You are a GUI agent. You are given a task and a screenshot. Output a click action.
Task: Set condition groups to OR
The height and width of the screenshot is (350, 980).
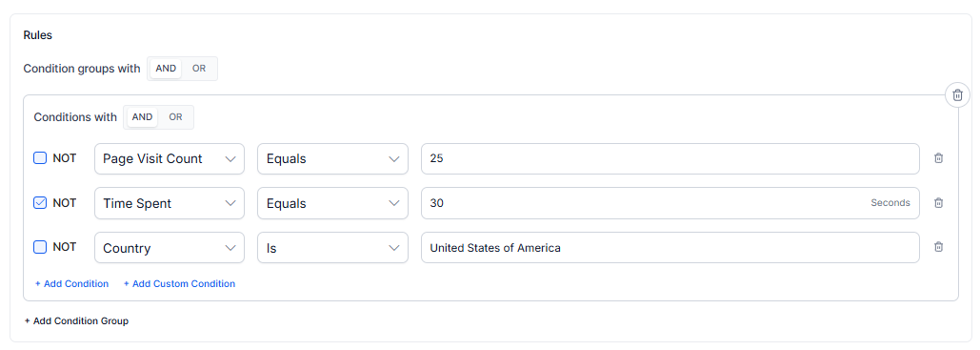click(x=199, y=69)
